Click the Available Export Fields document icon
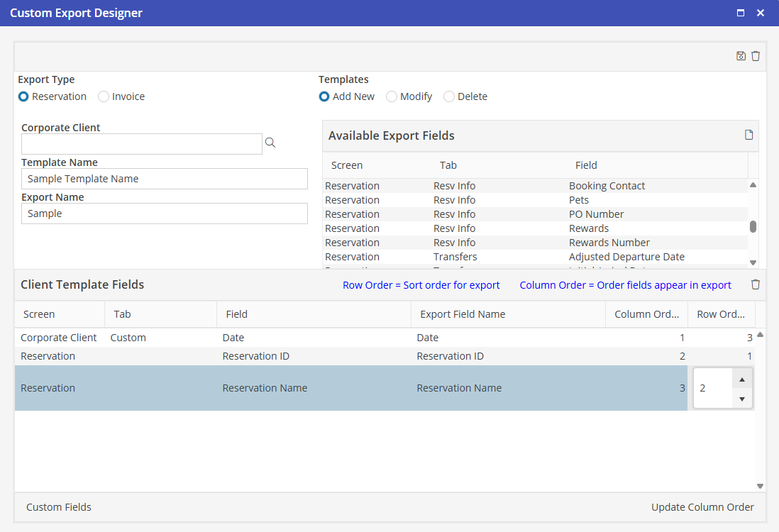This screenshot has height=532, width=779. [x=748, y=135]
